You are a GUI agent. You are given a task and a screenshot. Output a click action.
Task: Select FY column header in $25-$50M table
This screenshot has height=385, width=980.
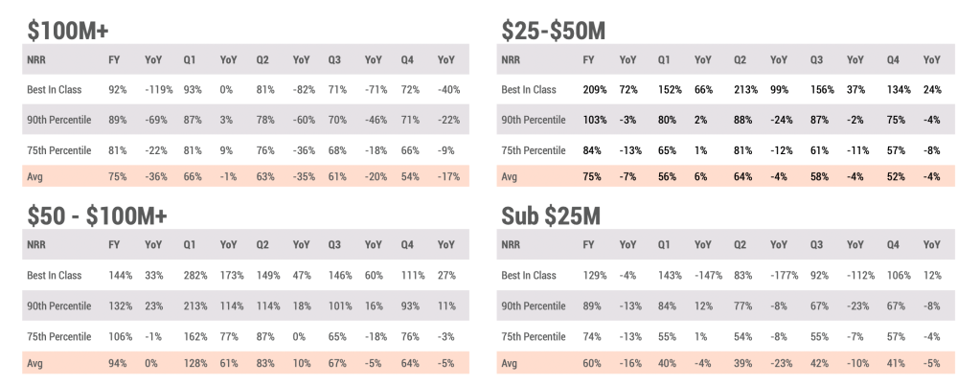[589, 59]
